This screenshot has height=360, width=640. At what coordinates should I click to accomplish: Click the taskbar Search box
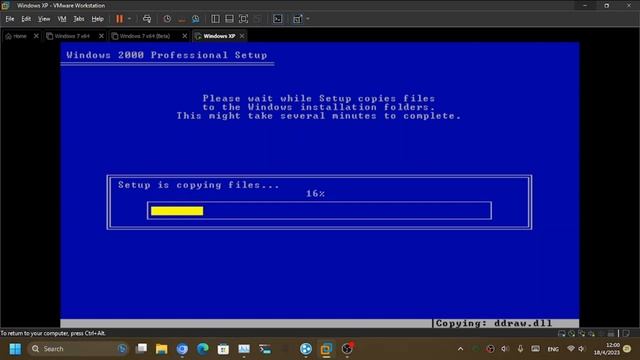(79, 349)
